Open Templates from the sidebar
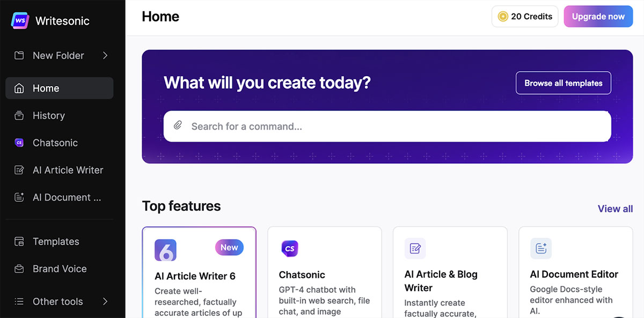The image size is (644, 318). (56, 241)
